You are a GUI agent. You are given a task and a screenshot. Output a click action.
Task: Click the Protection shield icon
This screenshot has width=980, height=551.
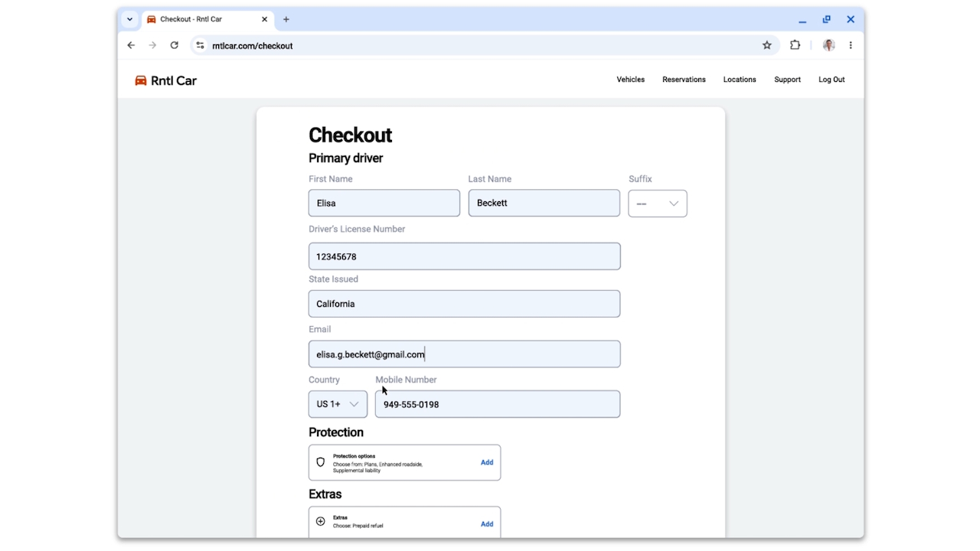(x=320, y=462)
